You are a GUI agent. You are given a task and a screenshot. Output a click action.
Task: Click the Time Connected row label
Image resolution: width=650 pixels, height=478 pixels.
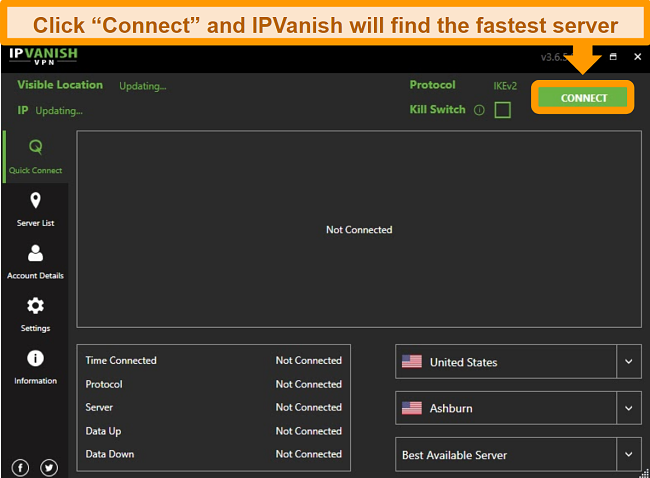[x=121, y=360]
